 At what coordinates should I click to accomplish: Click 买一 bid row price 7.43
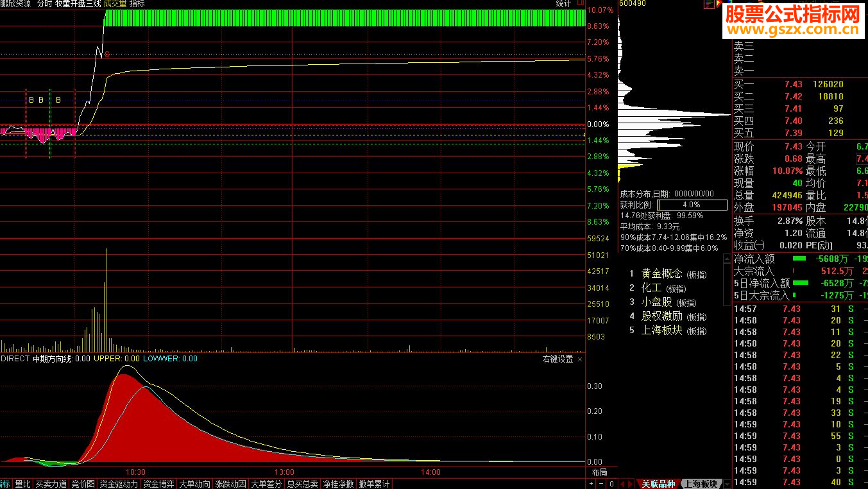(x=793, y=84)
